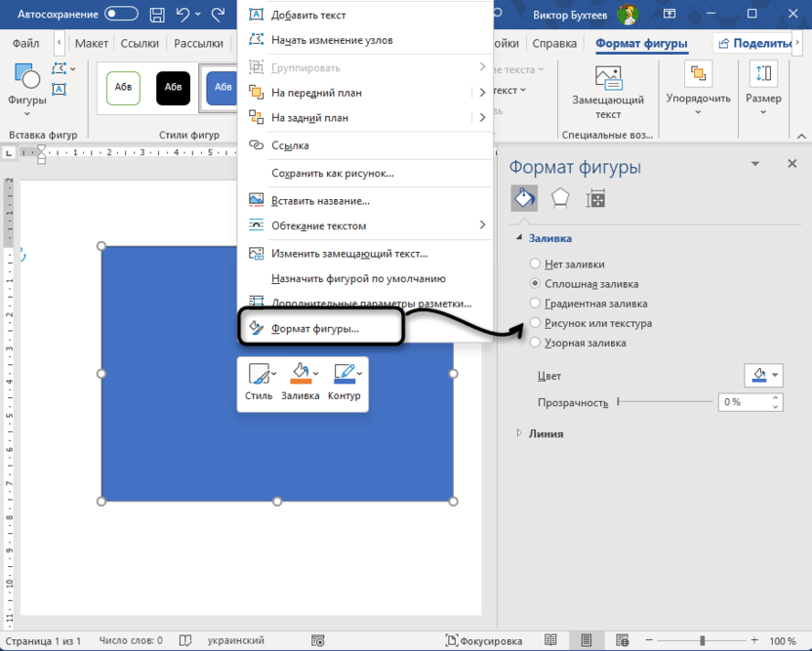The width and height of the screenshot is (812, 651).
Task: Choose Рисунок или текстура fill option
Action: point(534,323)
